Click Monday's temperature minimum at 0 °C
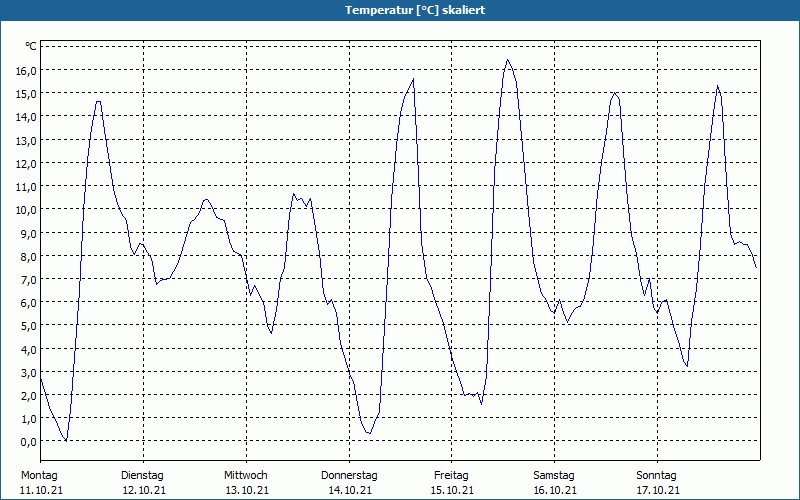Image resolution: width=800 pixels, height=500 pixels. click(66, 440)
